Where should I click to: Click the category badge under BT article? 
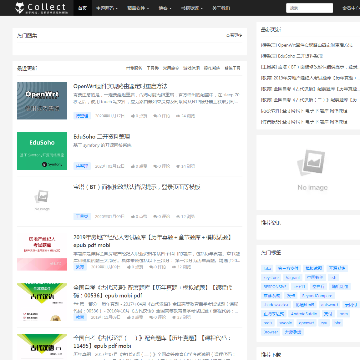[x=82, y=216]
